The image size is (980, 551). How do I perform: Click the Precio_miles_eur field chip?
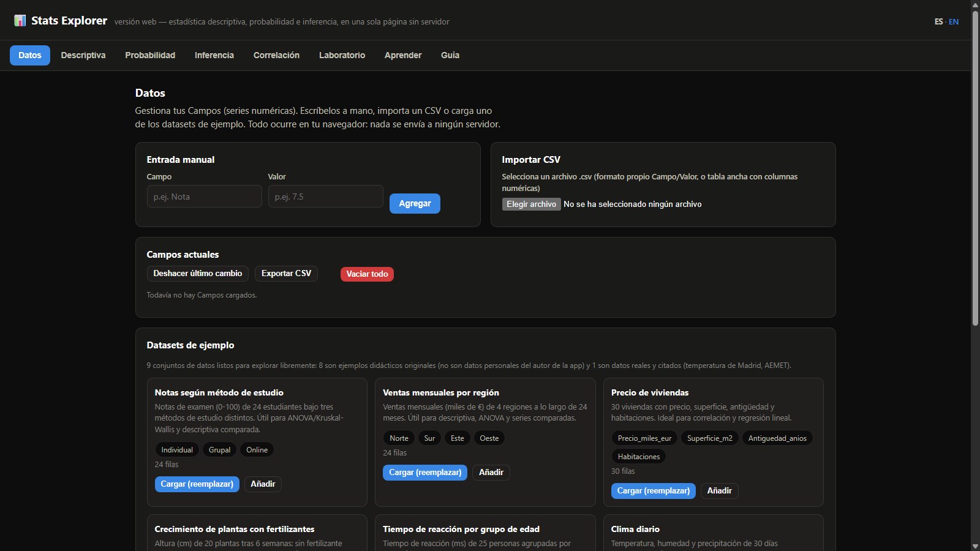click(644, 438)
